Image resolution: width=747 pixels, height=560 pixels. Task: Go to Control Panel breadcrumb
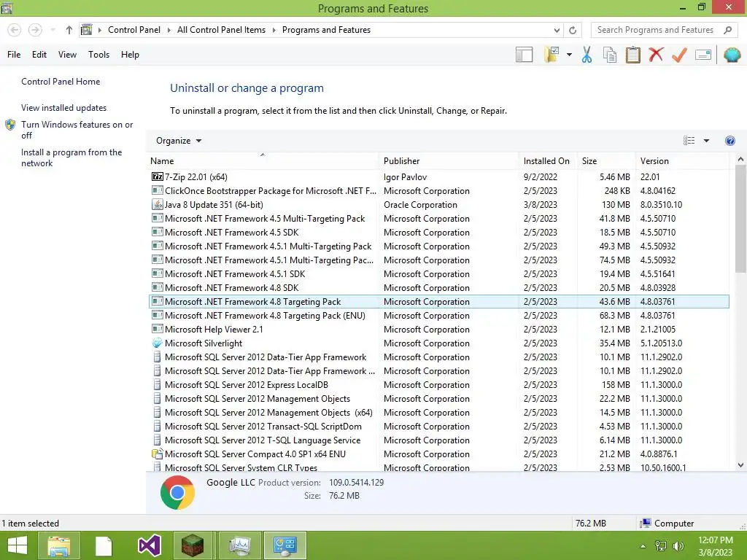click(134, 30)
